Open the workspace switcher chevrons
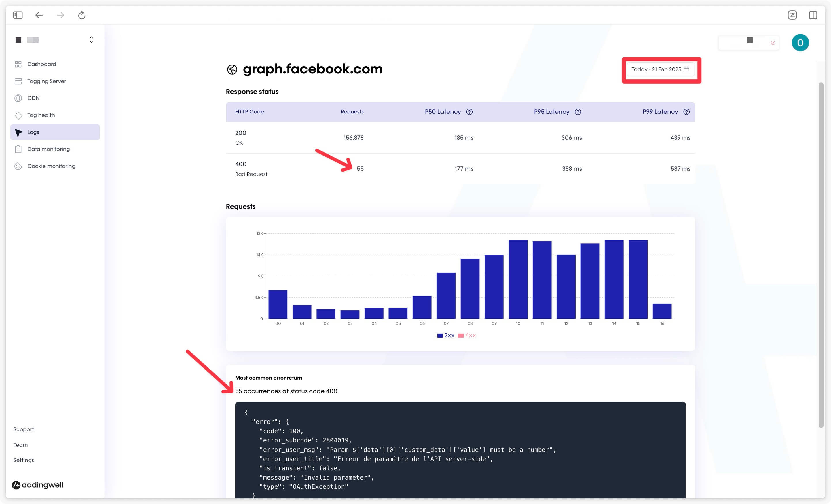Image resolution: width=831 pixels, height=504 pixels. (x=91, y=40)
